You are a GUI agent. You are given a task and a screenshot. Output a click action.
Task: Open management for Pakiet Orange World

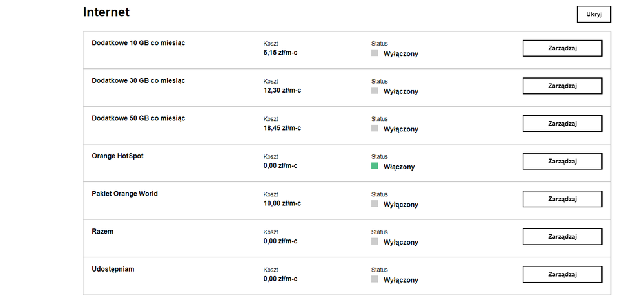[x=562, y=199]
